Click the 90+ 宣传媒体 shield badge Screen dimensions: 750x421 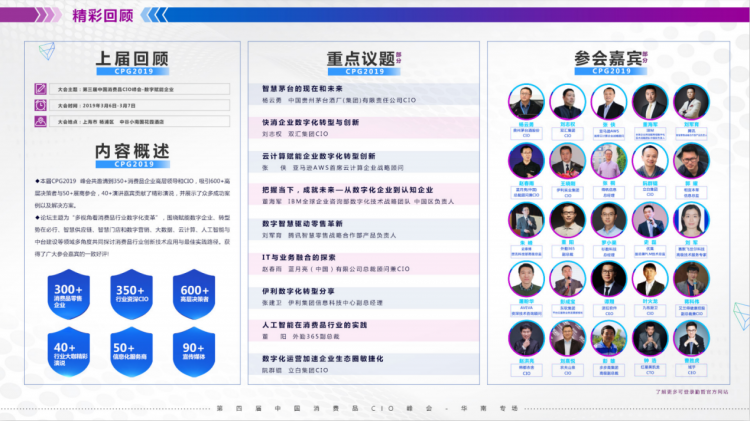tap(194, 352)
